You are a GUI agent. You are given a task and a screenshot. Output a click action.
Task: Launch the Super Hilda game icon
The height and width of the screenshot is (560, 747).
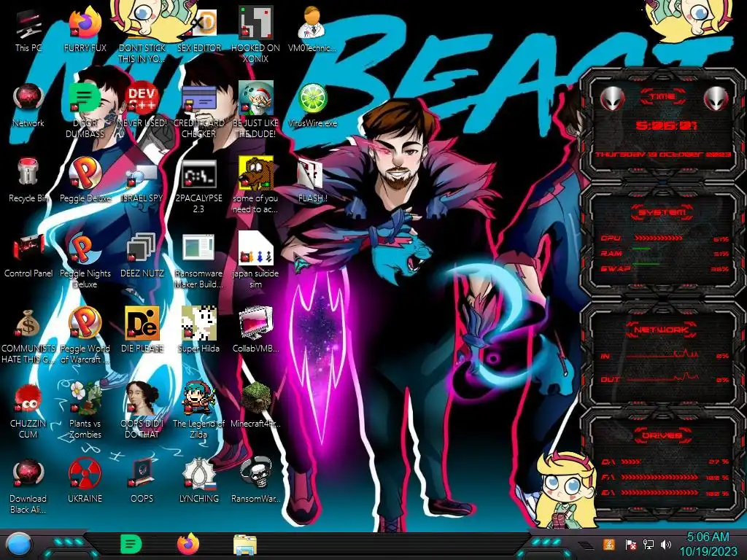198,331
